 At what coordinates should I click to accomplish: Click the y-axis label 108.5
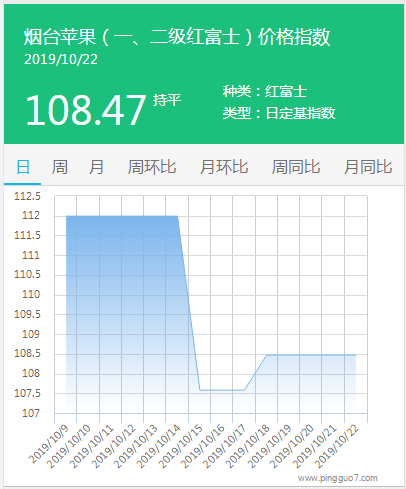(x=27, y=354)
